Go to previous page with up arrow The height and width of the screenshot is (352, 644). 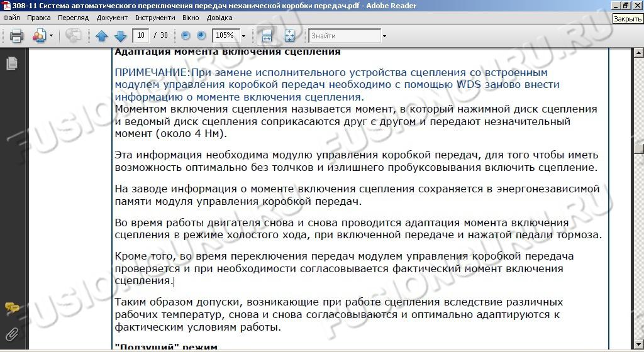coord(101,36)
